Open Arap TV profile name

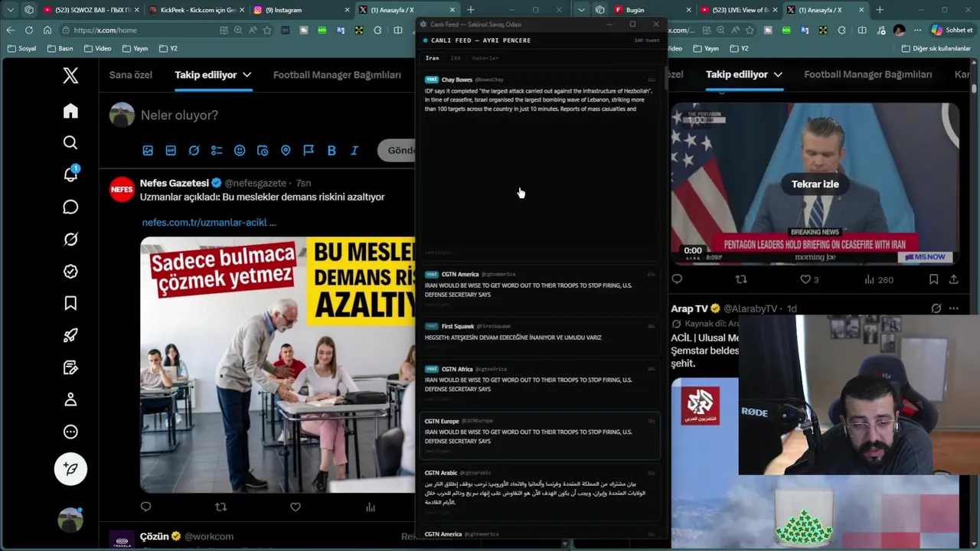point(689,308)
